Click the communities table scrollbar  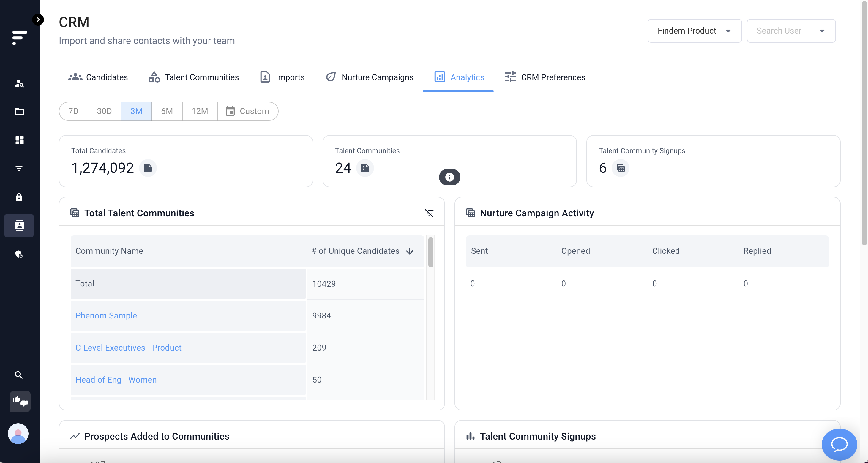coord(431,252)
